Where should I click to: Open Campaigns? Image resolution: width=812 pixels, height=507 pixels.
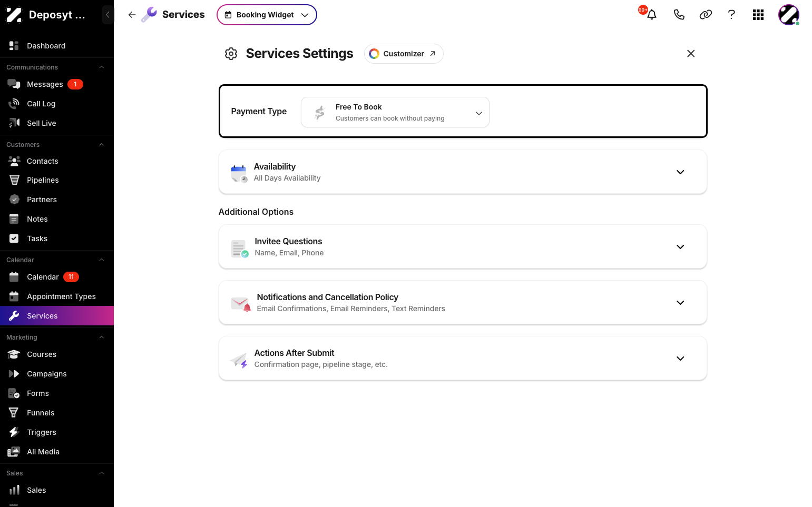tap(57, 374)
